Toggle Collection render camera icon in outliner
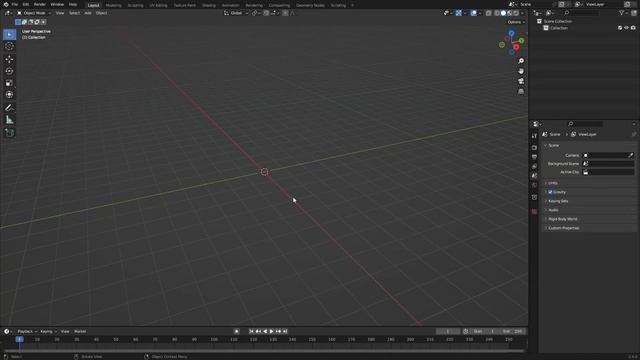 click(633, 28)
